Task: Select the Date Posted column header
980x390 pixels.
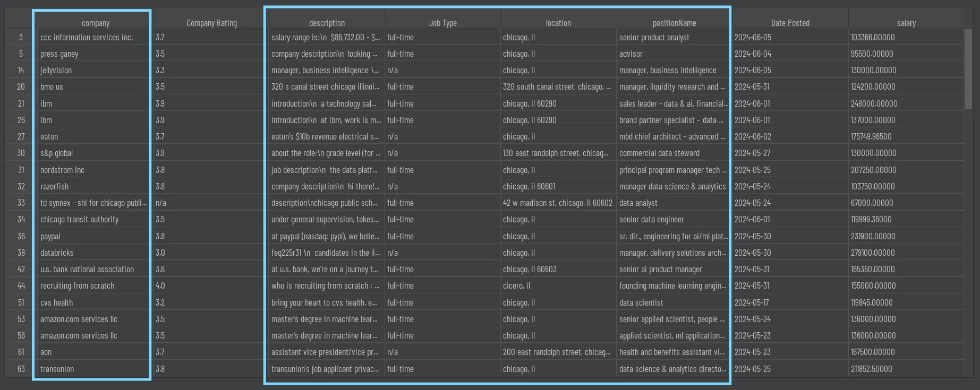Action: coord(790,23)
